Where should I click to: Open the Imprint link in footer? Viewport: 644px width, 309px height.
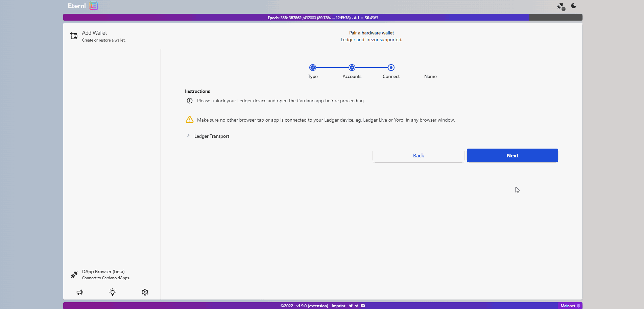[x=338, y=306]
